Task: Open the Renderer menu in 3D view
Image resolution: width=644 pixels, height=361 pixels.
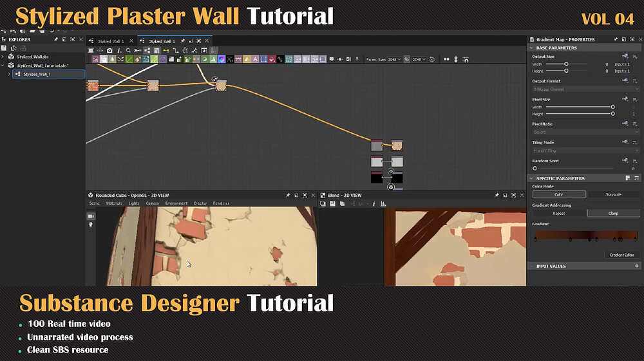Action: tap(221, 203)
